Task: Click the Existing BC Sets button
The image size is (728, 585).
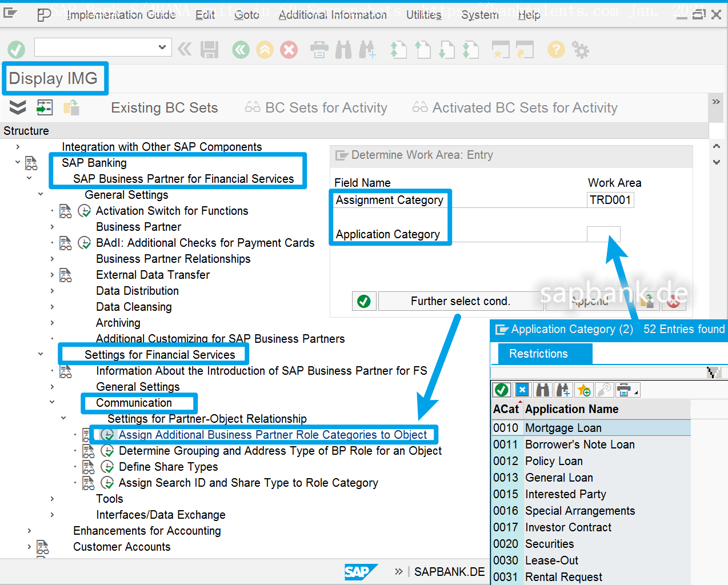Action: (x=164, y=107)
